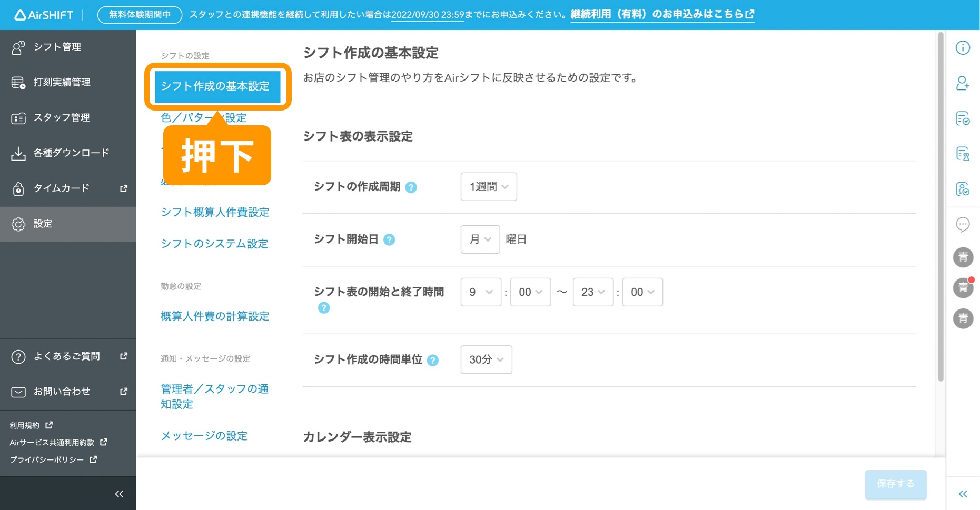Click the 打刻実績管理 clock icon

18,82
